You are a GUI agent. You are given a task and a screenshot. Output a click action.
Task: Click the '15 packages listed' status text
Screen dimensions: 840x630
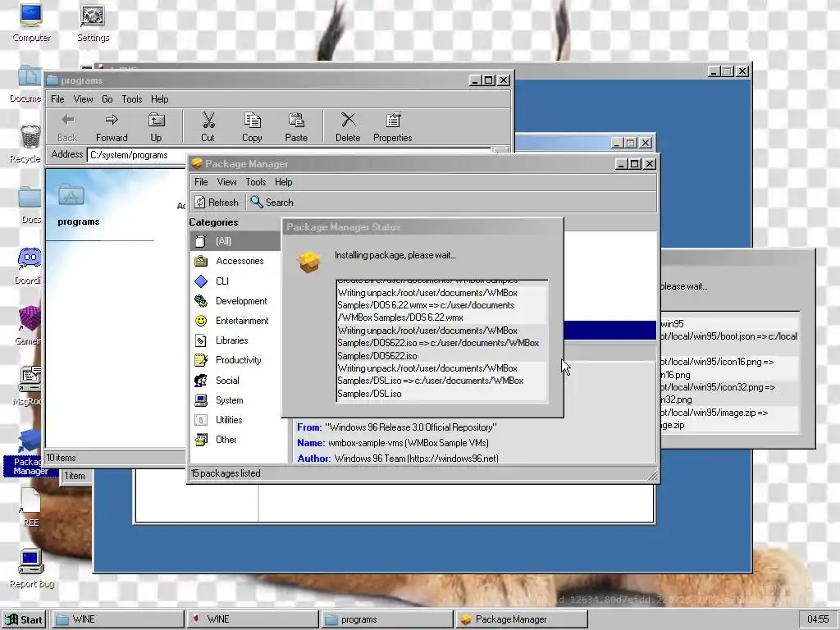pyautogui.click(x=226, y=473)
